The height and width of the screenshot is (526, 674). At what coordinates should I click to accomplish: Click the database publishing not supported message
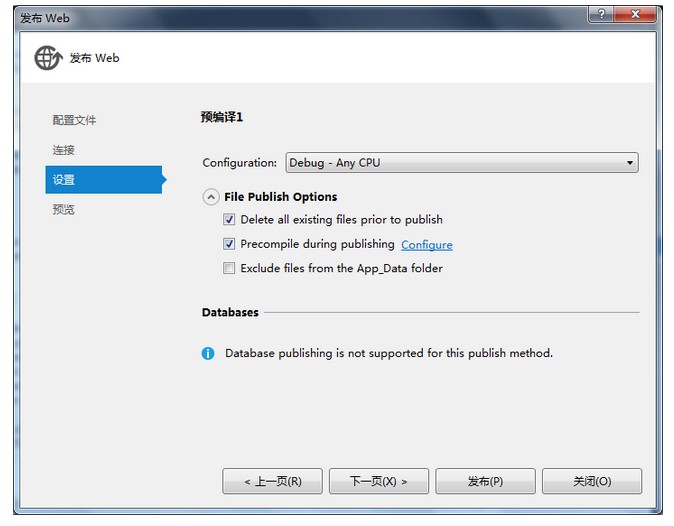[389, 353]
